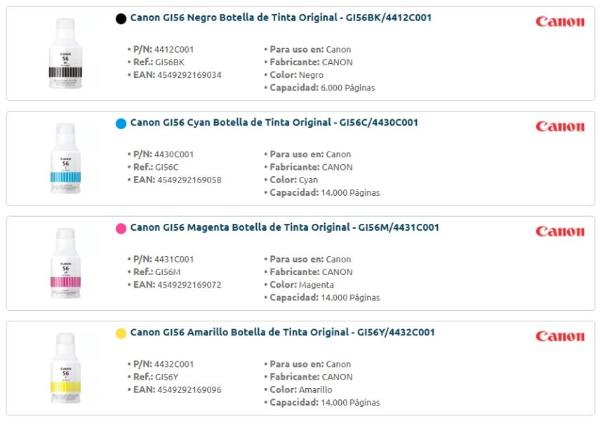Screen dimensions: 600x421
Task: Click the yellow color dot beside GI56 Amarillo
Action: click(x=121, y=333)
